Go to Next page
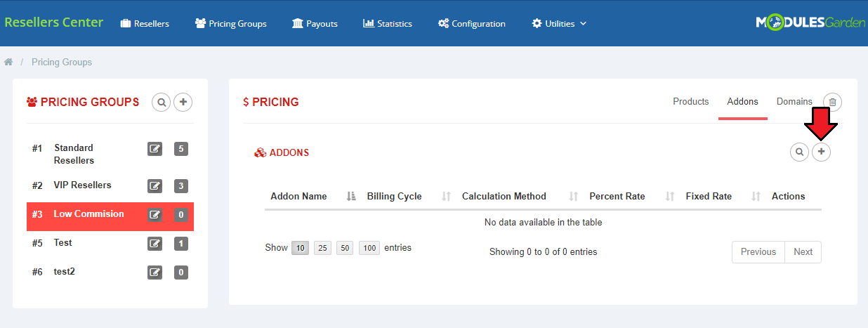868x328 pixels. coord(803,252)
